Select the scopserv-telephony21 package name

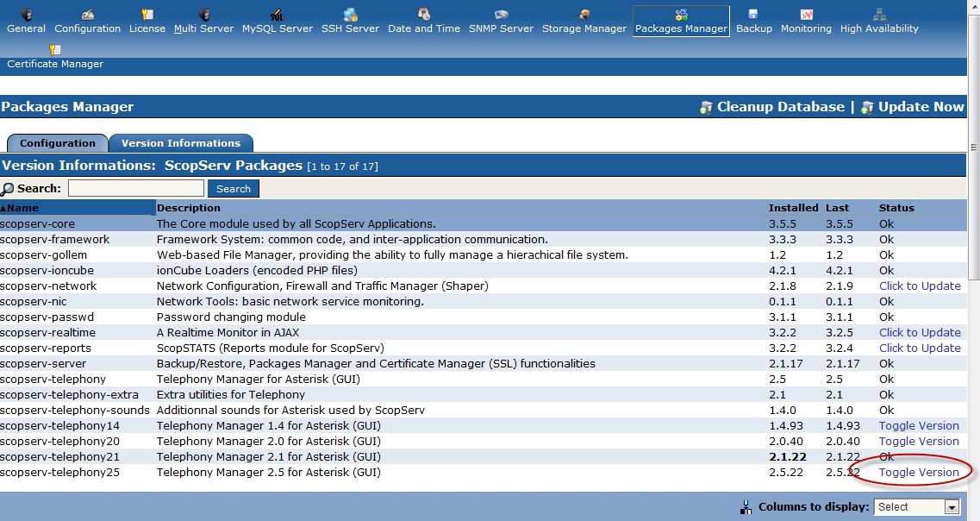[60, 457]
